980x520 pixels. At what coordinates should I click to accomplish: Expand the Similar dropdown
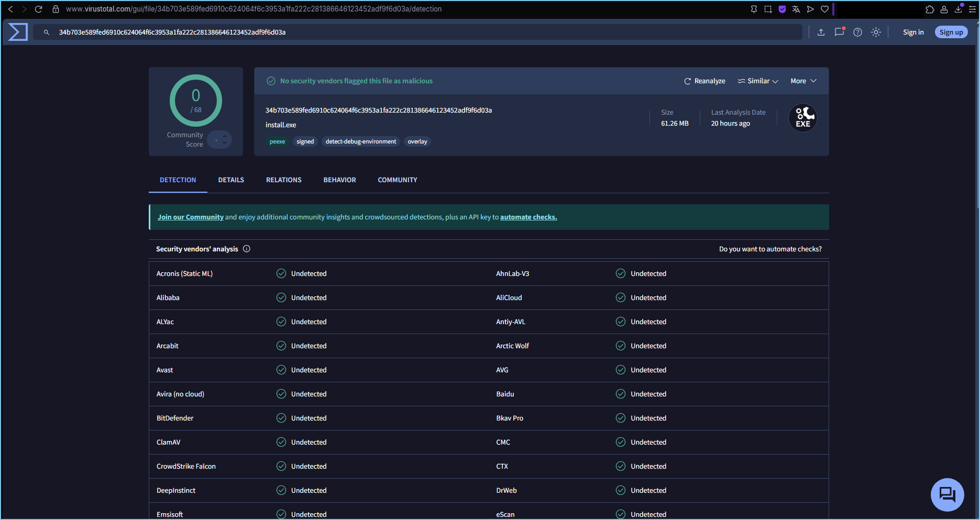click(x=758, y=81)
